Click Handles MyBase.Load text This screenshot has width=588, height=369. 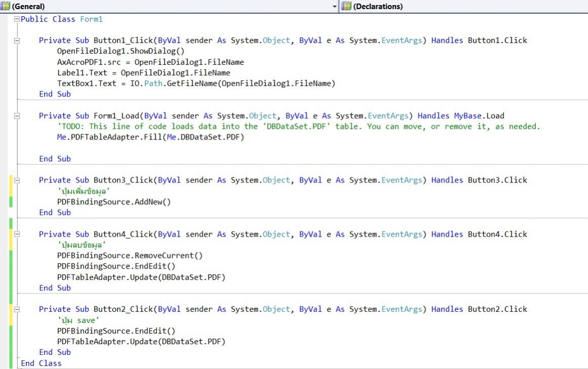tap(461, 116)
